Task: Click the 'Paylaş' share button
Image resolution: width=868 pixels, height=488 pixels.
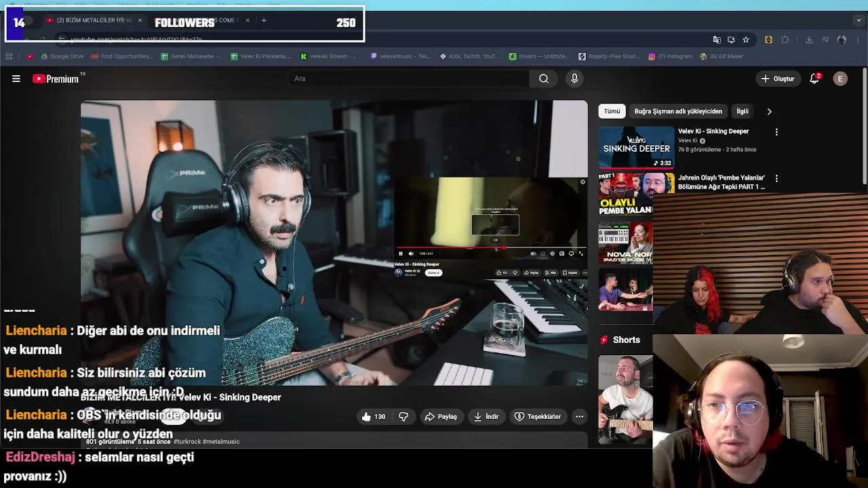Action: click(441, 417)
